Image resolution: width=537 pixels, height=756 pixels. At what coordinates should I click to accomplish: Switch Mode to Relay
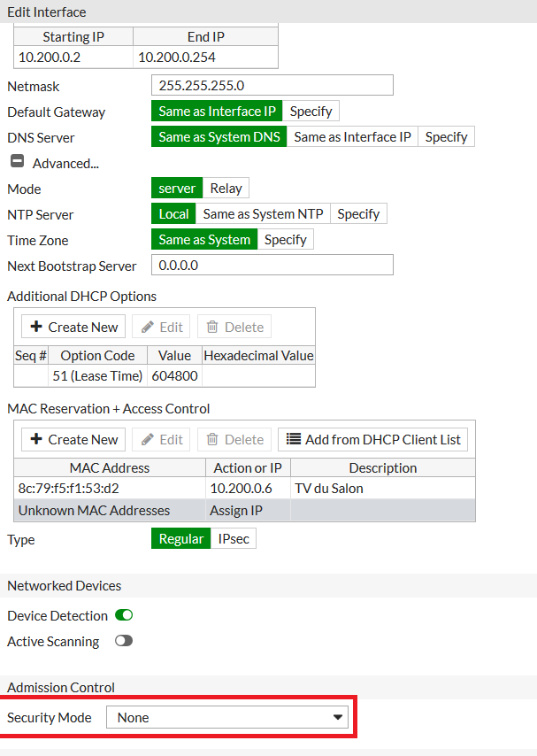[x=226, y=189]
